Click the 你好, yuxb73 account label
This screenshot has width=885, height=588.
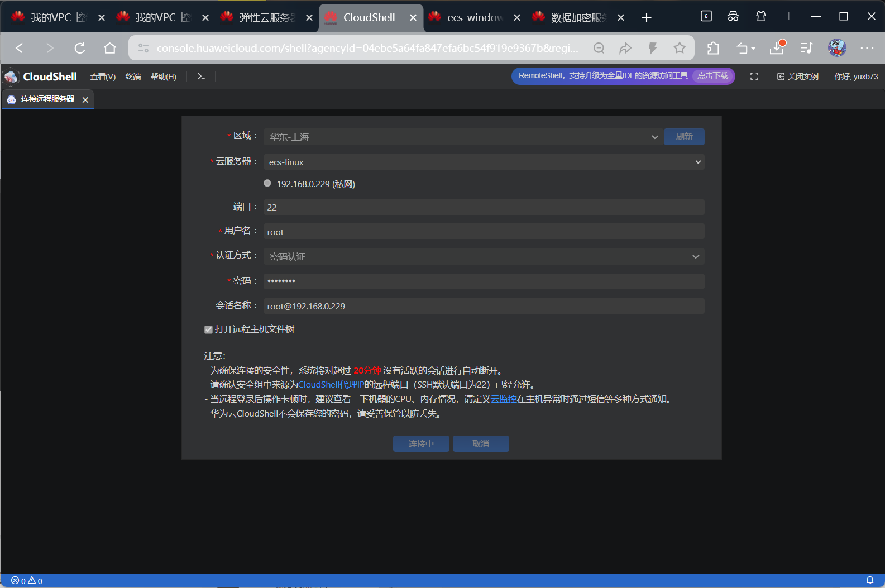(x=856, y=77)
